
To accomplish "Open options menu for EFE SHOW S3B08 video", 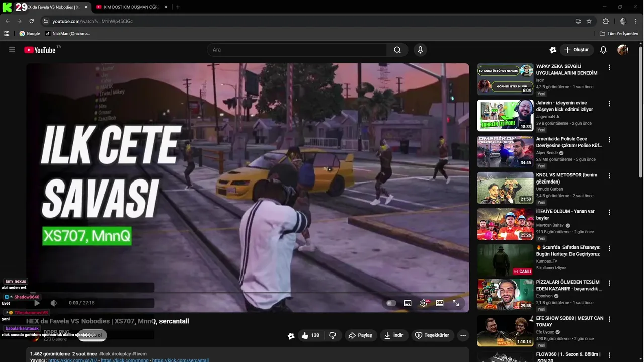I will [609, 319].
